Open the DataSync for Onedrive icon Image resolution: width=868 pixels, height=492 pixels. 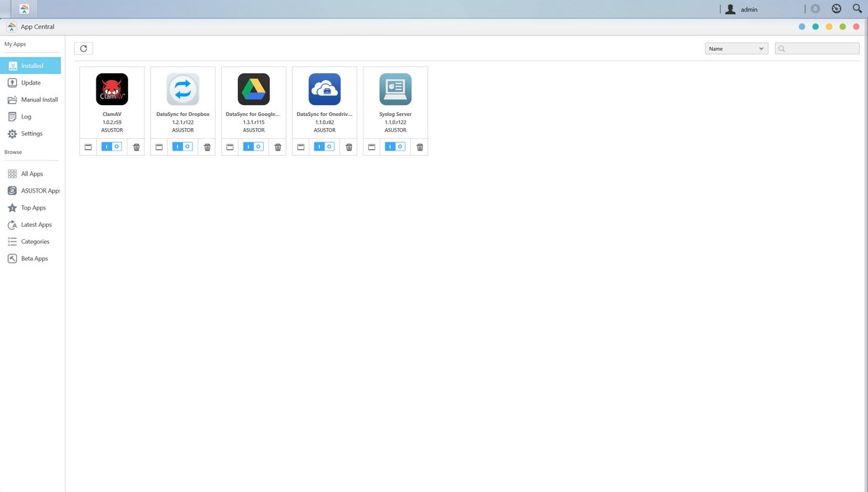click(x=325, y=89)
